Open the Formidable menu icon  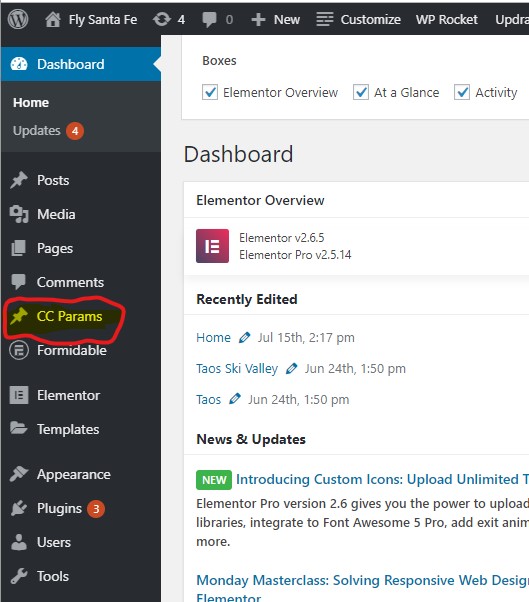(x=19, y=350)
